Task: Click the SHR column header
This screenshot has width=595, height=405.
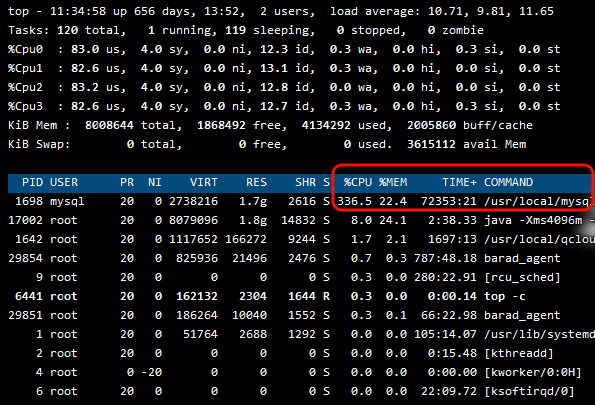Action: (305, 183)
